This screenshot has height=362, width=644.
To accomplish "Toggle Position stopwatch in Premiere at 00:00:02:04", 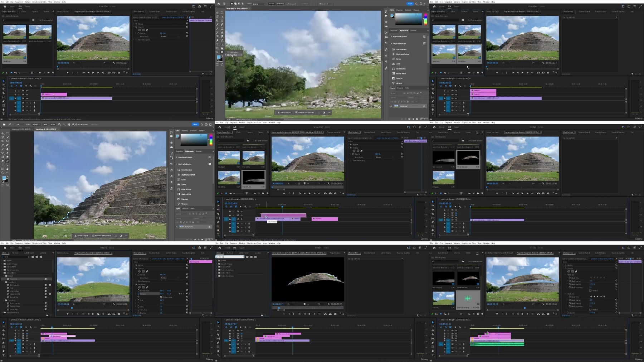I will tap(138, 294).
